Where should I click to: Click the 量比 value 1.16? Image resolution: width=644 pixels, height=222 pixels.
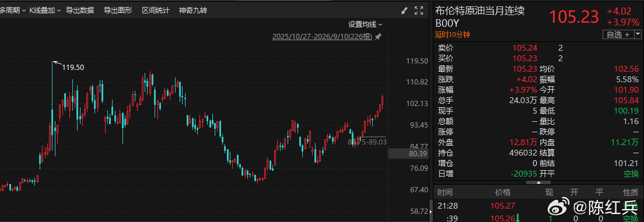pyautogui.click(x=631, y=121)
